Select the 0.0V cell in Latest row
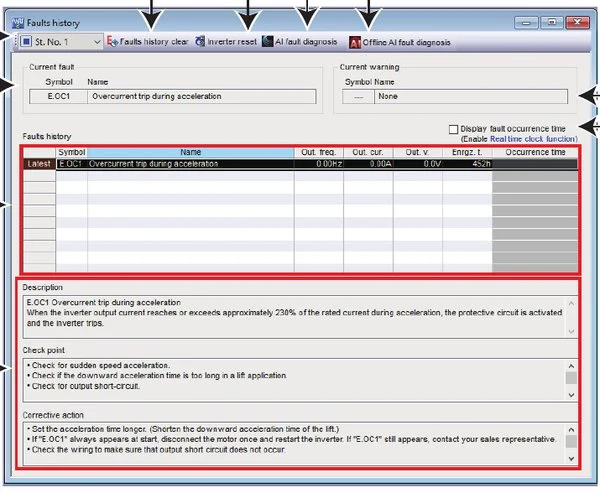This screenshot has height=493, width=600. tap(417, 164)
